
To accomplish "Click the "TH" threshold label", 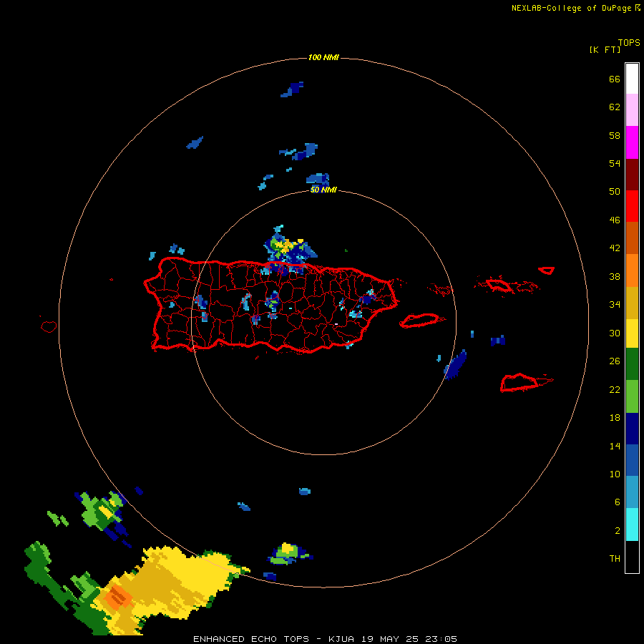I will click(615, 559).
